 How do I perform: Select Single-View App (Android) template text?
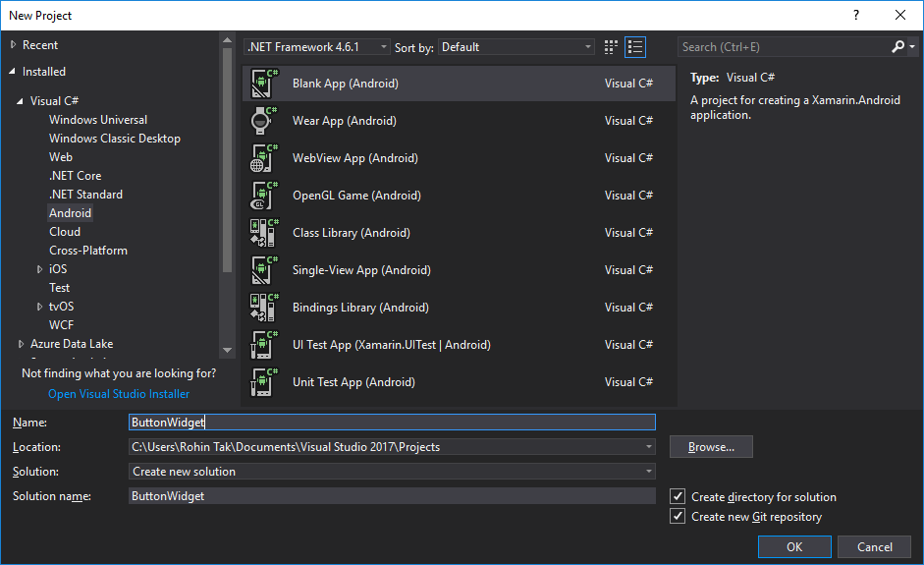[x=361, y=270]
